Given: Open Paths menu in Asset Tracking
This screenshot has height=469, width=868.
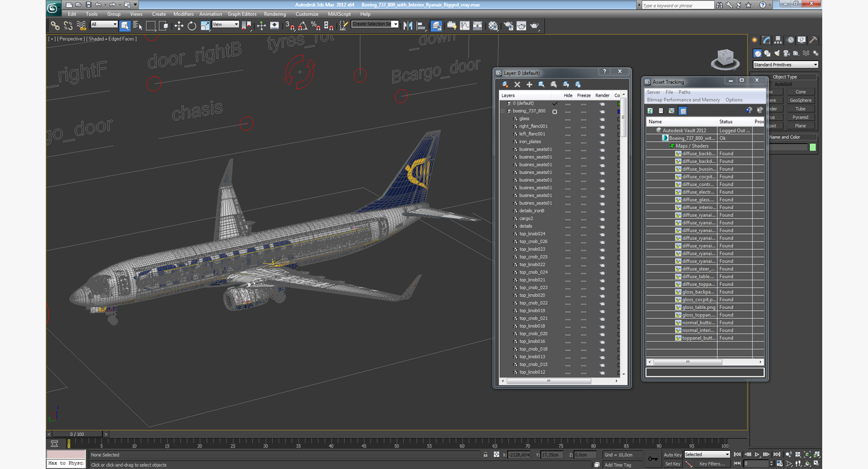Looking at the screenshot, I should click(x=684, y=92).
